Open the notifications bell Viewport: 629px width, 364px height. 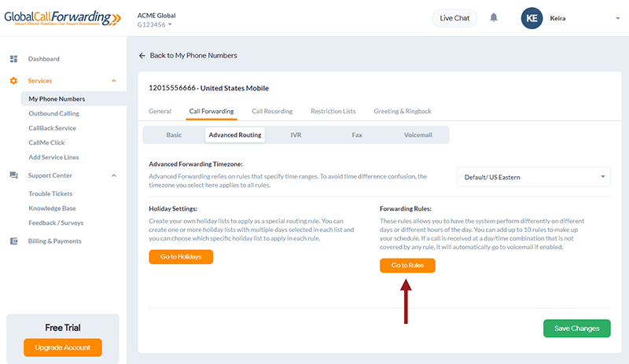(494, 17)
